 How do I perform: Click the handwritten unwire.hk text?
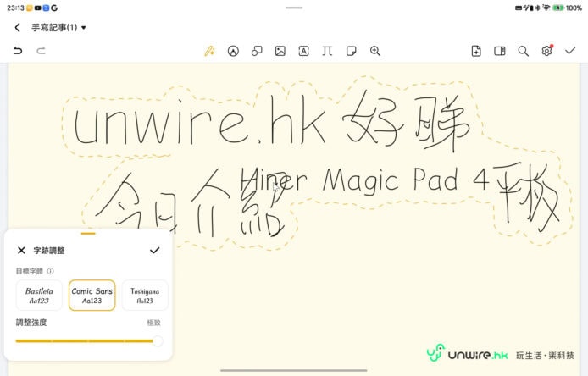pyautogui.click(x=200, y=122)
